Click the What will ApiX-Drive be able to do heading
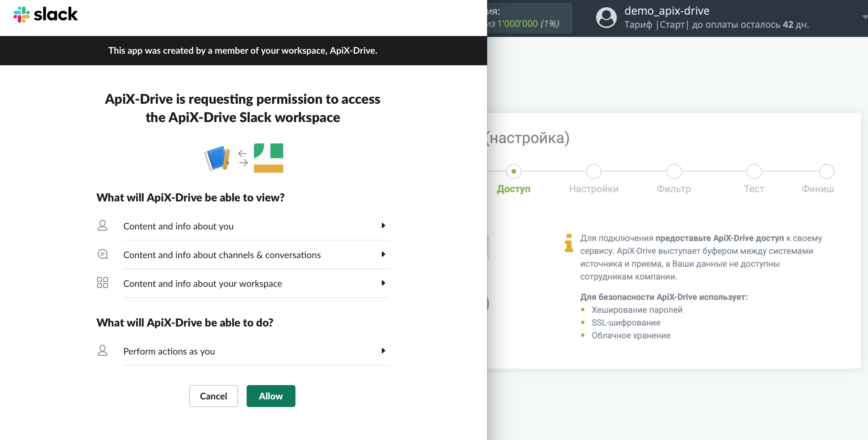 coord(185,323)
